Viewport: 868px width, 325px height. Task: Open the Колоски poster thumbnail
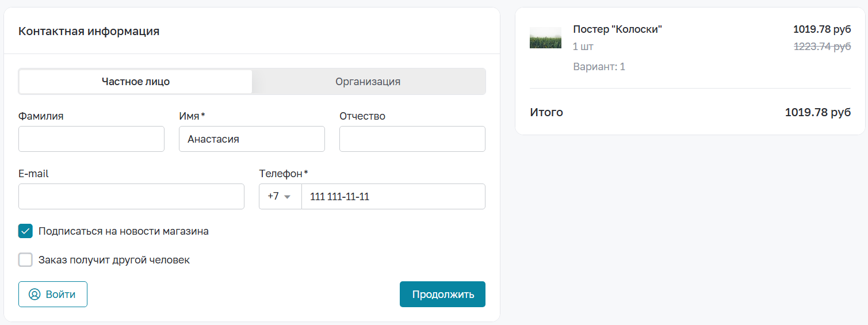545,37
